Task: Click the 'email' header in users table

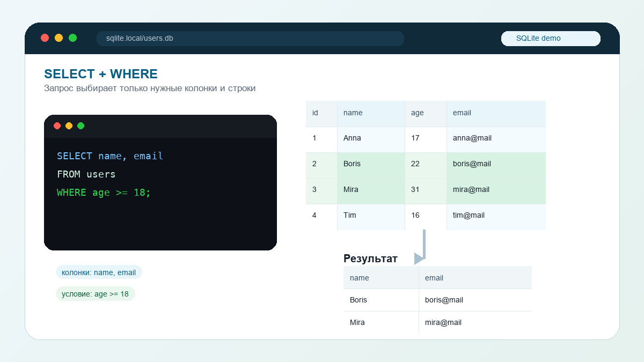Action: pos(496,114)
